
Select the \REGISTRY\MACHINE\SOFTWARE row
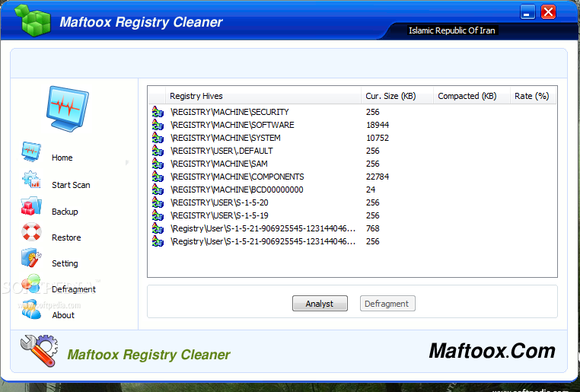click(x=353, y=125)
